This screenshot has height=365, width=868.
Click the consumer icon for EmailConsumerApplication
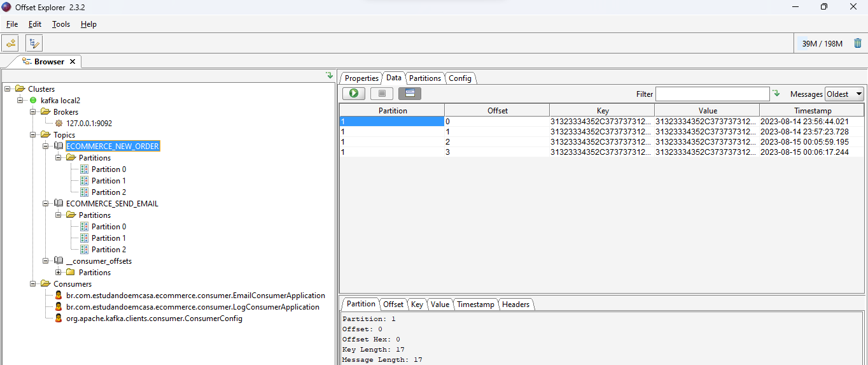[59, 296]
